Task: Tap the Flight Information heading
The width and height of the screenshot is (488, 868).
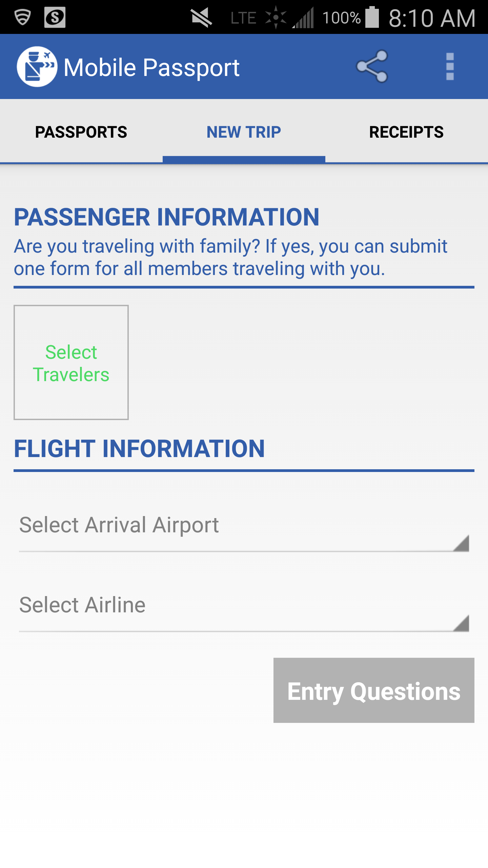Action: pyautogui.click(x=139, y=449)
